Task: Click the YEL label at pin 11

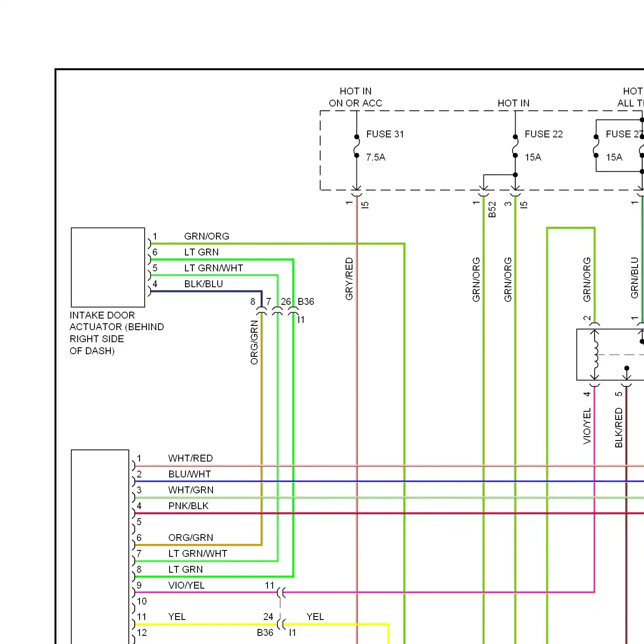Action: coord(177,617)
